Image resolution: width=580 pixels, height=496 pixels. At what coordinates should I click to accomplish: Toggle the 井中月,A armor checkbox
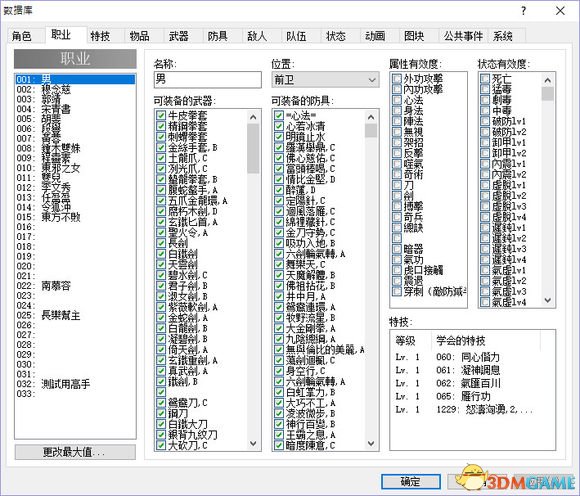pyautogui.click(x=279, y=296)
